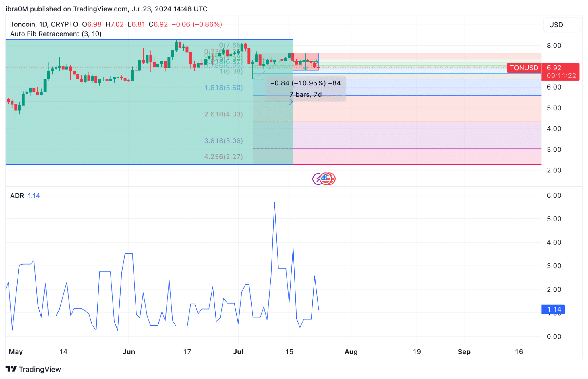The image size is (588, 379).
Task: Click the Toncoin, 1D, CRYPTO title
Action: [x=44, y=24]
